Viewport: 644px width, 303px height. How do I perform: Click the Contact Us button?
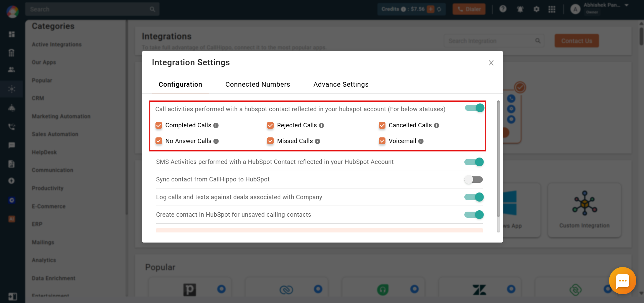pyautogui.click(x=577, y=41)
